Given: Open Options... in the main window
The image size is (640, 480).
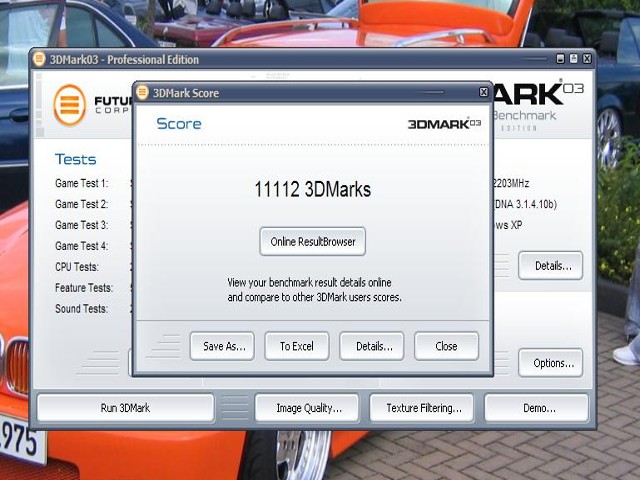Looking at the screenshot, I should click(x=551, y=363).
